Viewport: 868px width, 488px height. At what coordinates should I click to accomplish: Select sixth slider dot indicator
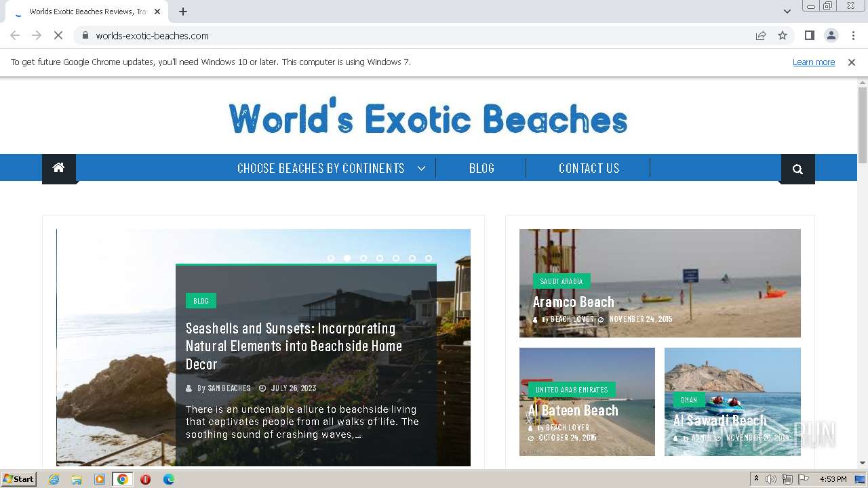point(412,258)
